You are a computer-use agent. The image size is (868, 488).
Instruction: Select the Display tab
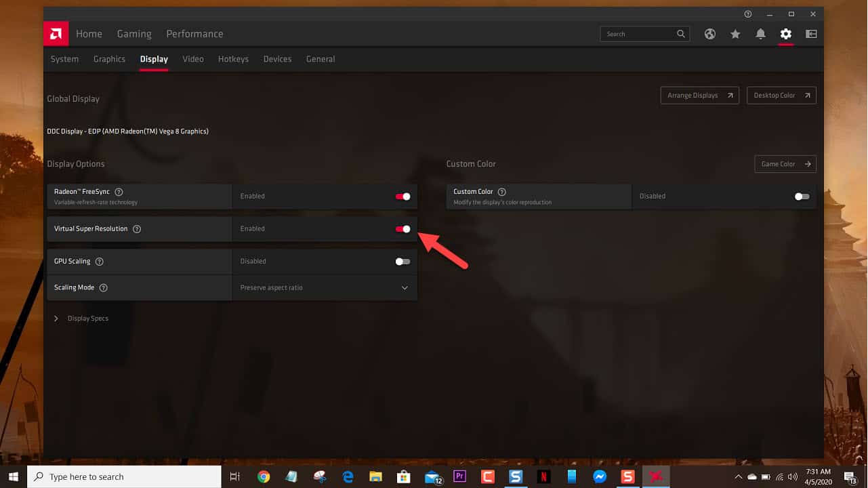(154, 59)
